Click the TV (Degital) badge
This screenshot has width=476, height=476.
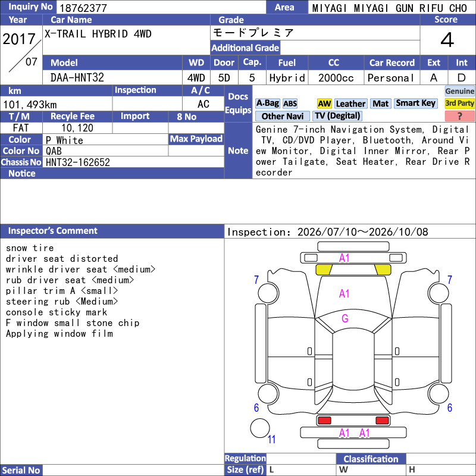tap(337, 115)
